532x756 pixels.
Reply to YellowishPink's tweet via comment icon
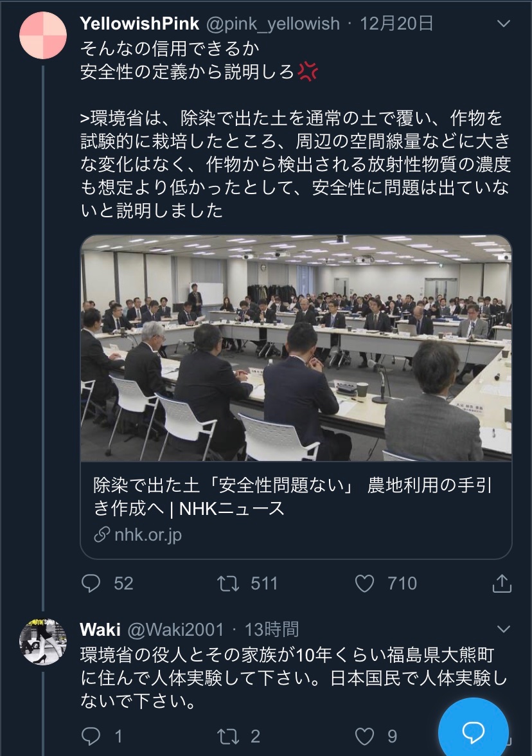click(x=91, y=583)
